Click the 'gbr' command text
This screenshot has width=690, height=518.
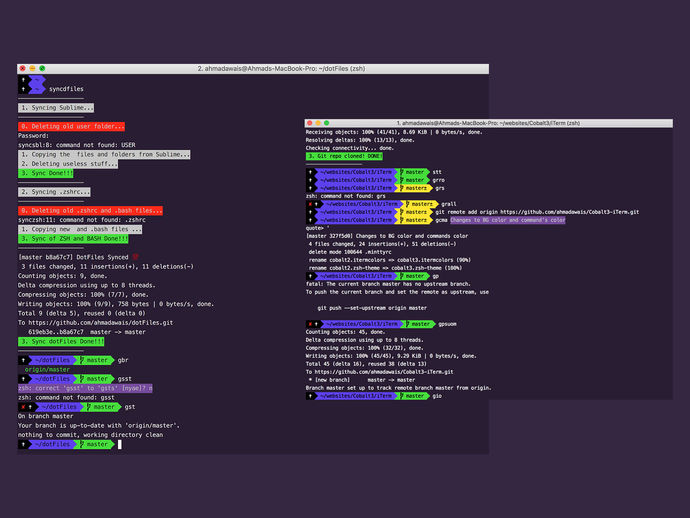click(x=123, y=360)
